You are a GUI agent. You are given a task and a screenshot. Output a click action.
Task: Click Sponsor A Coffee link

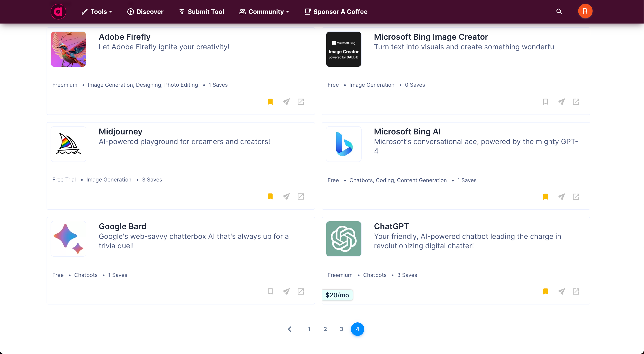point(336,11)
